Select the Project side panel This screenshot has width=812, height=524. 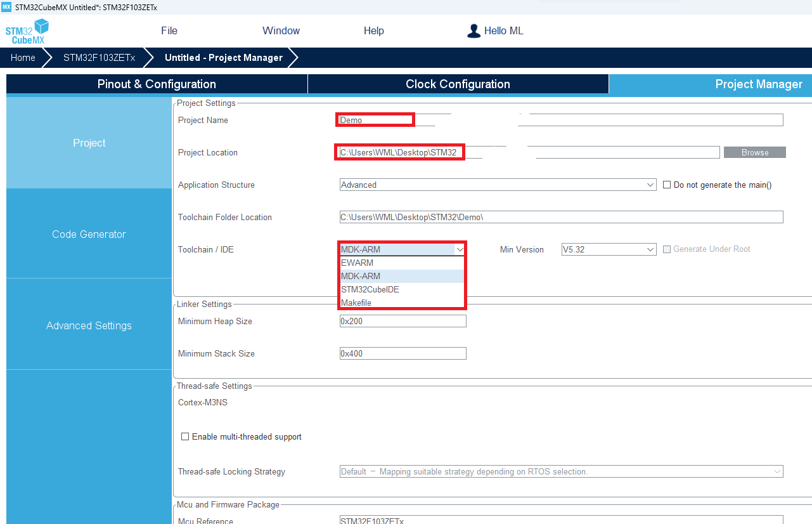[x=89, y=143]
